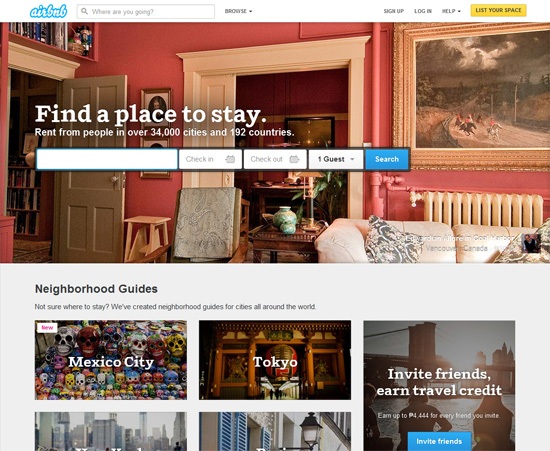Click the host profile photo on hero image
The image size is (550, 451).
click(x=531, y=243)
